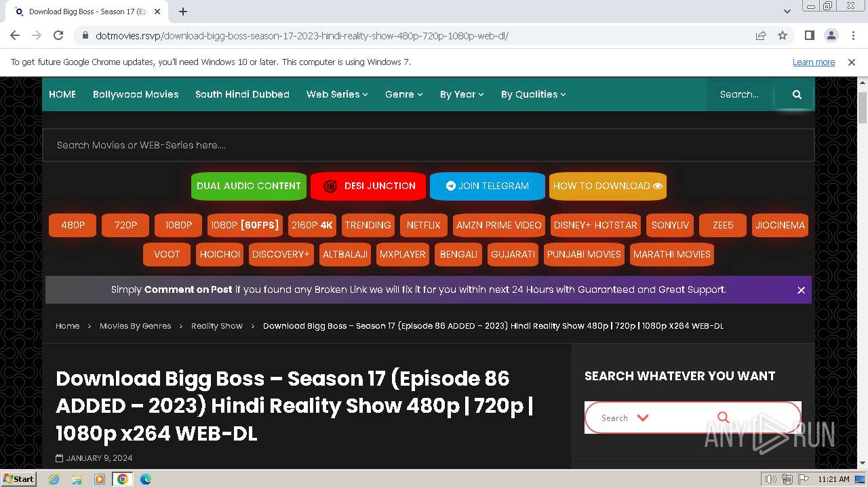Open Microsoft Edge from taskbar
This screenshot has width=868, height=488.
coord(145,479)
